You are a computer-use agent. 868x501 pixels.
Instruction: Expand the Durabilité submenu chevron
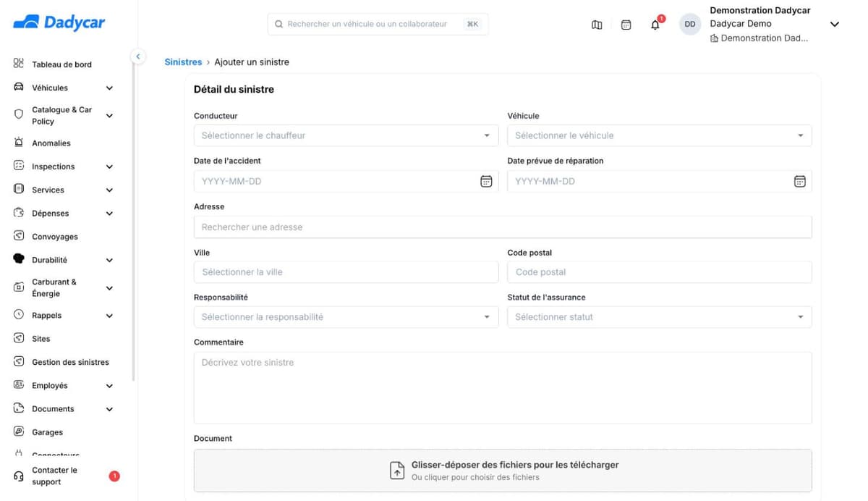[x=109, y=260]
